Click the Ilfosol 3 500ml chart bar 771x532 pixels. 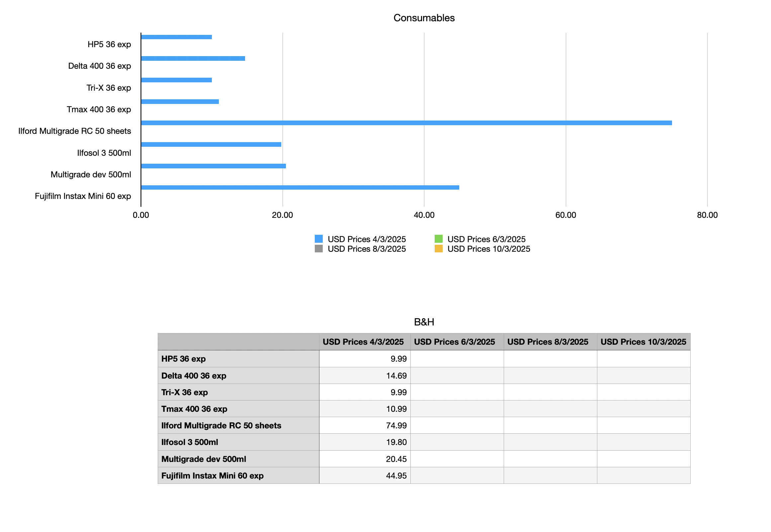pos(211,145)
